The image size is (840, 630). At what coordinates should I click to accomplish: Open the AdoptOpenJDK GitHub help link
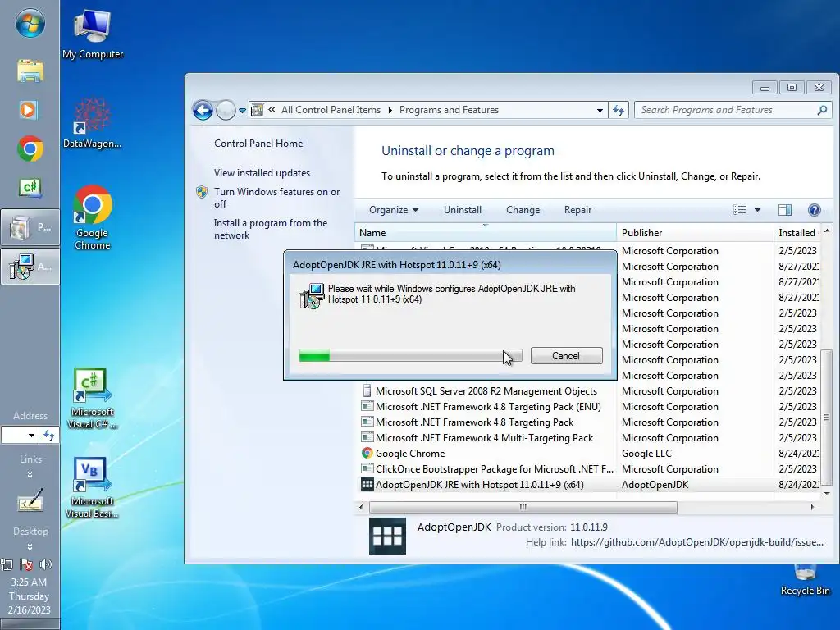coord(697,542)
